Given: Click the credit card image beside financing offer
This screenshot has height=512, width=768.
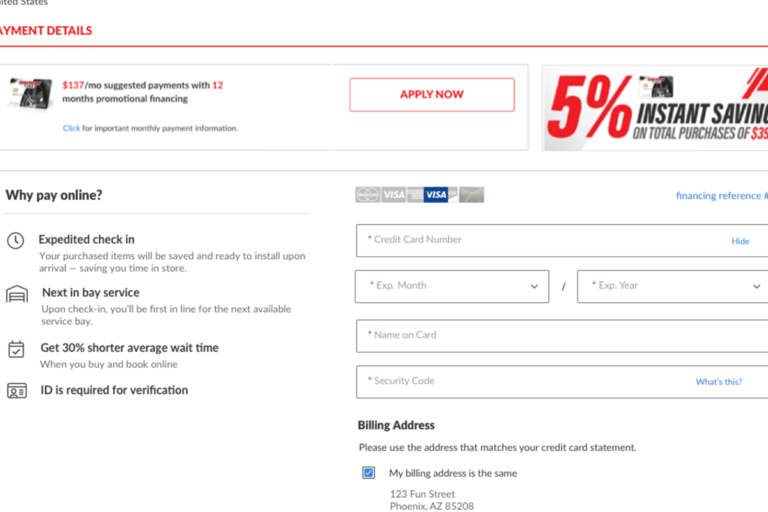Looking at the screenshot, I should [31, 93].
